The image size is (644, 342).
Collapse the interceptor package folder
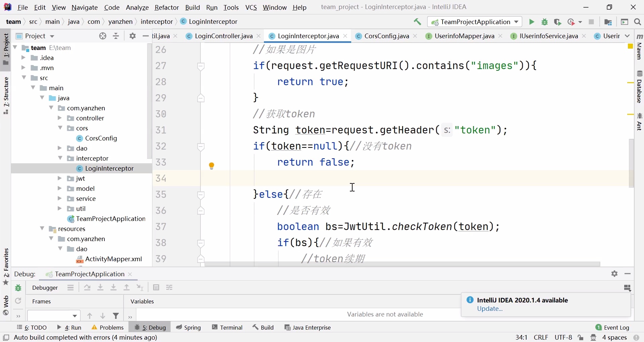[60, 158]
